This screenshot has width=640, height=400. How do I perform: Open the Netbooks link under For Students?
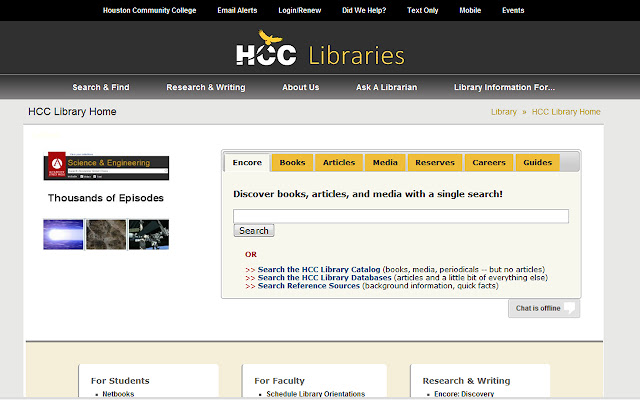pyautogui.click(x=118, y=394)
